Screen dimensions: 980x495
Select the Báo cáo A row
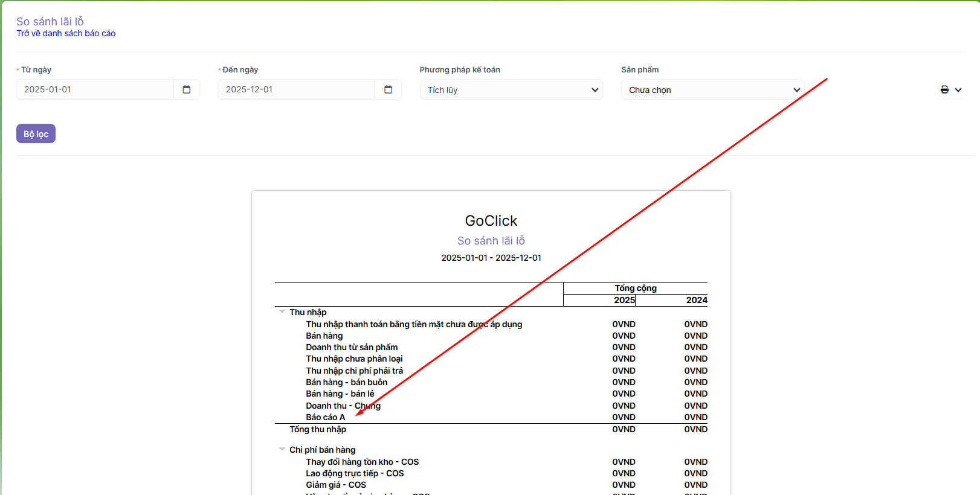click(x=326, y=417)
